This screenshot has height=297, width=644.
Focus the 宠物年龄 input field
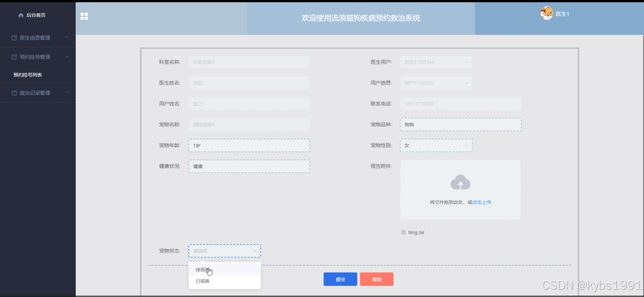coord(249,146)
